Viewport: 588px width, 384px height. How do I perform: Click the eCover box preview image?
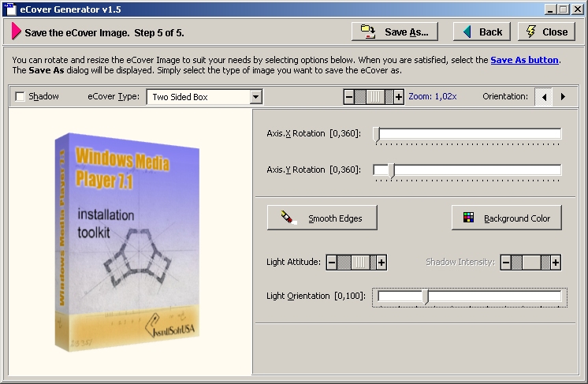pyautogui.click(x=128, y=242)
